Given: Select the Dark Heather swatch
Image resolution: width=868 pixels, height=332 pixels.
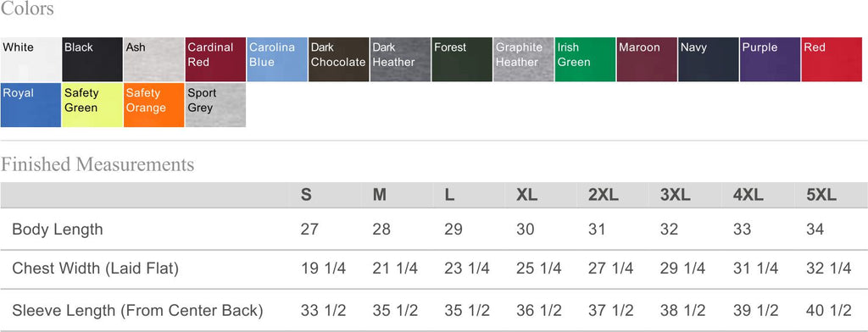Looking at the screenshot, I should pos(400,60).
